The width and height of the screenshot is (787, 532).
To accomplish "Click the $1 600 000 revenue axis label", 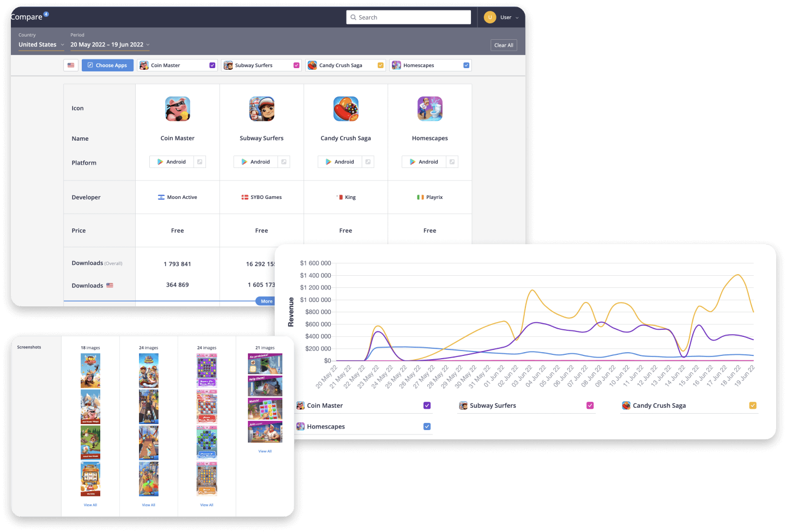I will tap(316, 263).
